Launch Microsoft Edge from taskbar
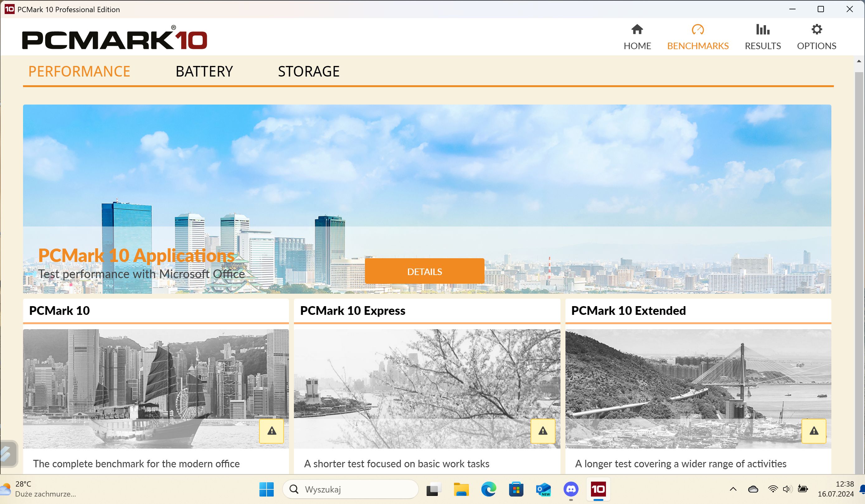The width and height of the screenshot is (865, 504). [489, 489]
